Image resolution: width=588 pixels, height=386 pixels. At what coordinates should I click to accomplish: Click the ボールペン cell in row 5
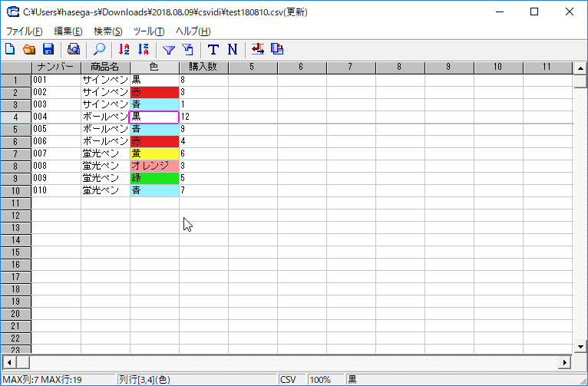point(105,129)
